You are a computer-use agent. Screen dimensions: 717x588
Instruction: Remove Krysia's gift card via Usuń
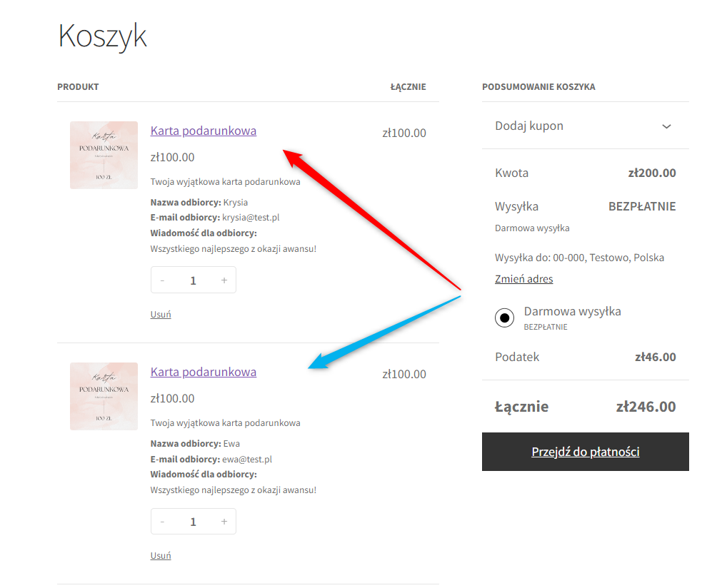coord(161,314)
